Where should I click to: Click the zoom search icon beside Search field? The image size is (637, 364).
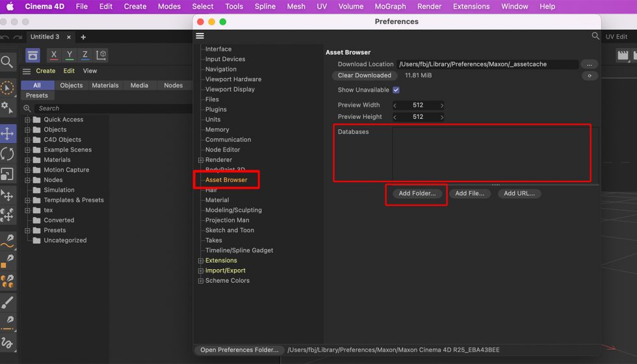point(27,109)
